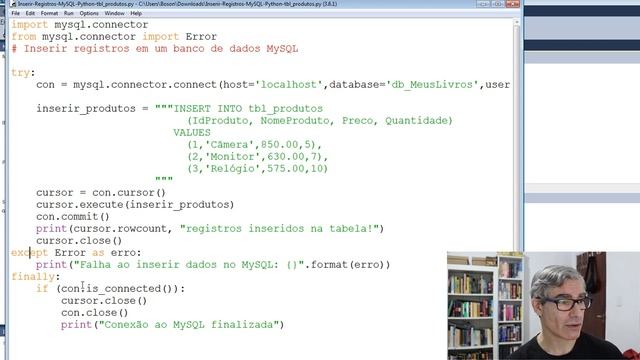The width and height of the screenshot is (640, 360).
Task: Click the vertical scrollbar track of the editor
Action: click(517, 139)
